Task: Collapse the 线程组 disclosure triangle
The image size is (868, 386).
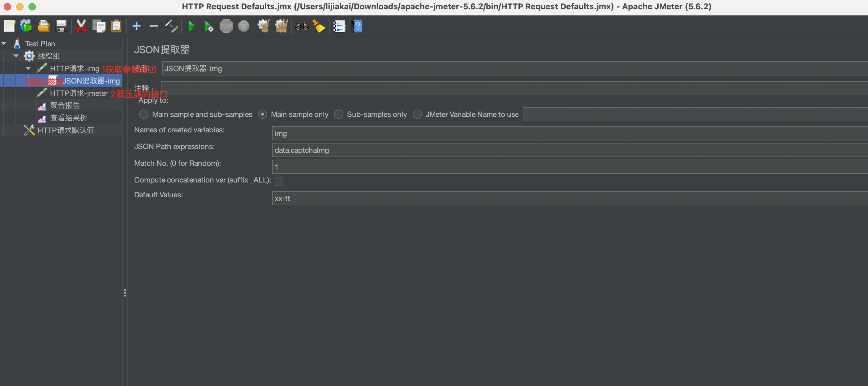Action: point(16,56)
